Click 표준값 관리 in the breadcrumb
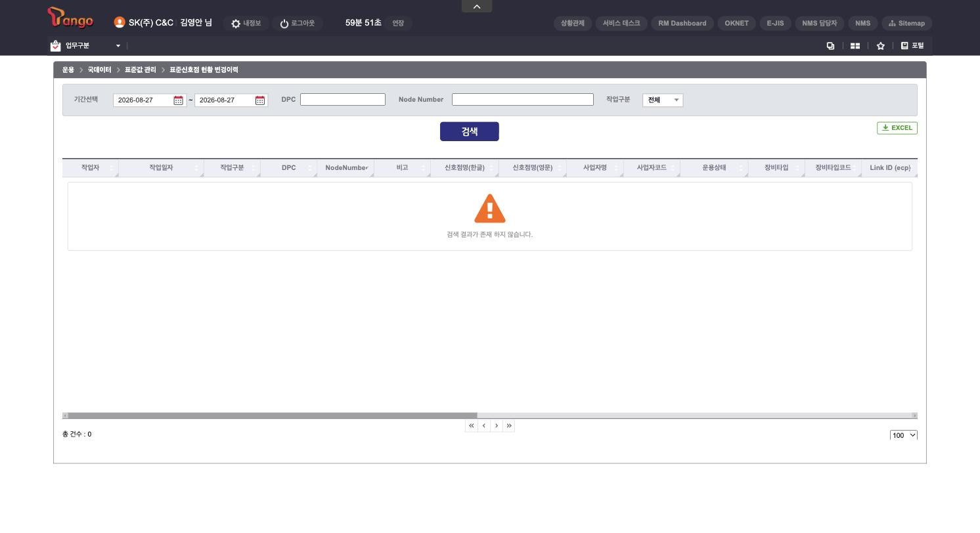980x533 pixels. [x=141, y=70]
